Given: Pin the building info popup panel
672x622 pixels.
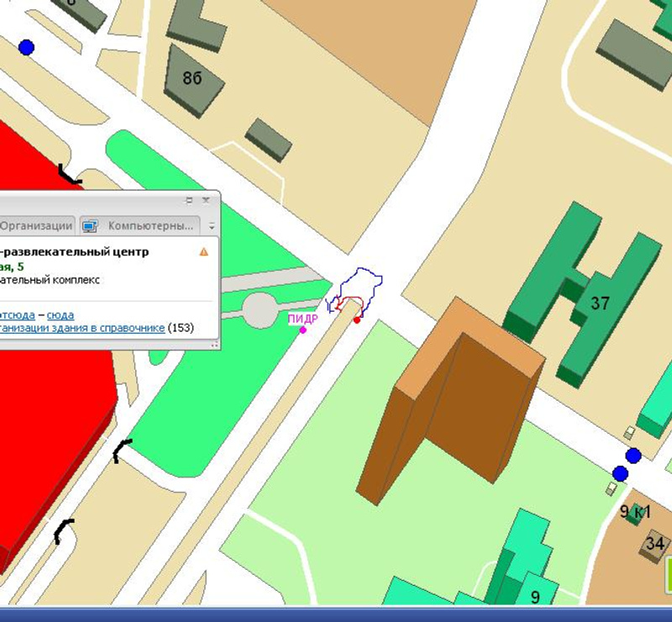Looking at the screenshot, I should pos(189,200).
